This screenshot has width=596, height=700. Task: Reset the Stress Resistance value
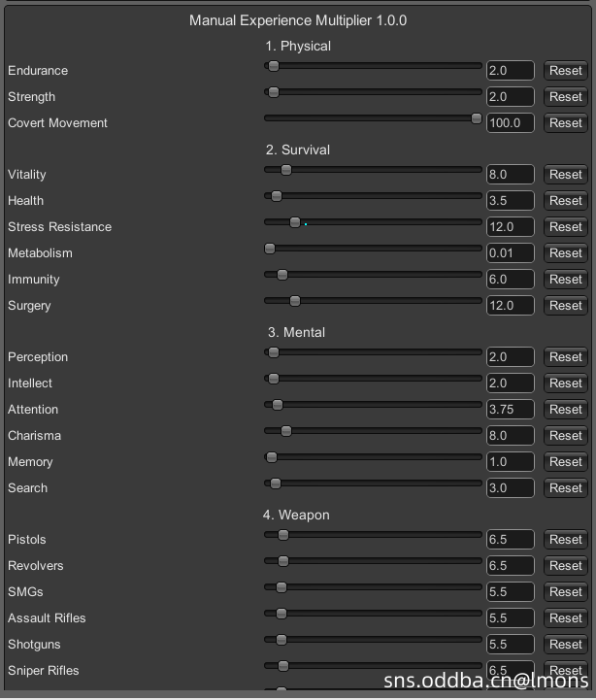coord(565,227)
